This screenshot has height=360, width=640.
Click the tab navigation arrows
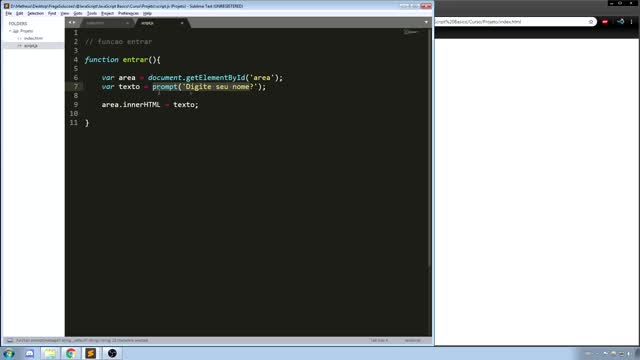coord(72,22)
